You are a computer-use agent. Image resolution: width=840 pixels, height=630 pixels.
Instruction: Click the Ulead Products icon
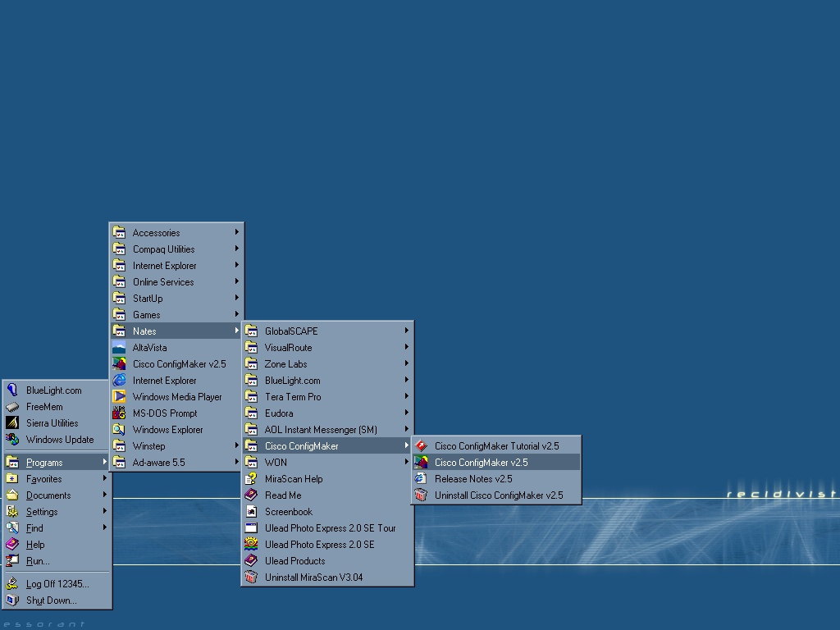click(251, 561)
